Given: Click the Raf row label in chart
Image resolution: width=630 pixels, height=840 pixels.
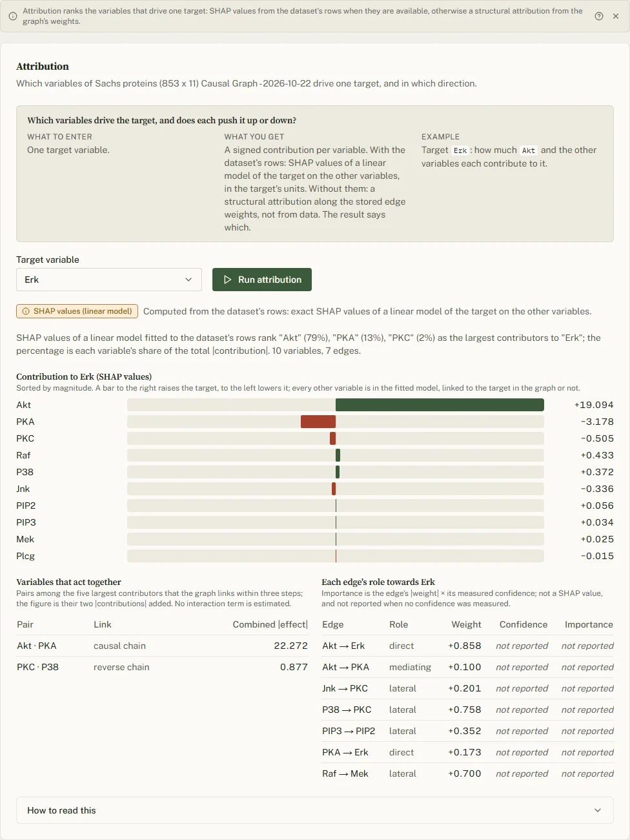Looking at the screenshot, I should click(23, 455).
